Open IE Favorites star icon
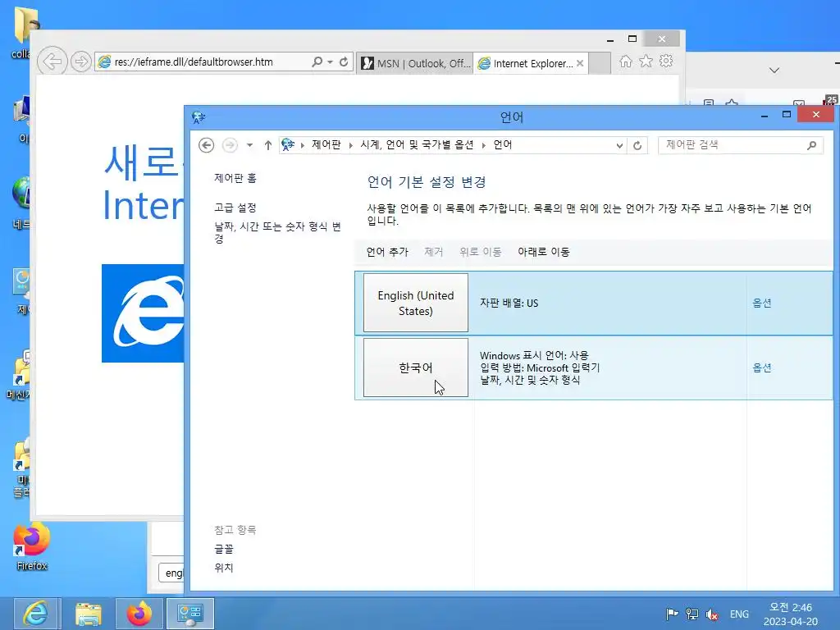This screenshot has height=630, width=840. (646, 61)
